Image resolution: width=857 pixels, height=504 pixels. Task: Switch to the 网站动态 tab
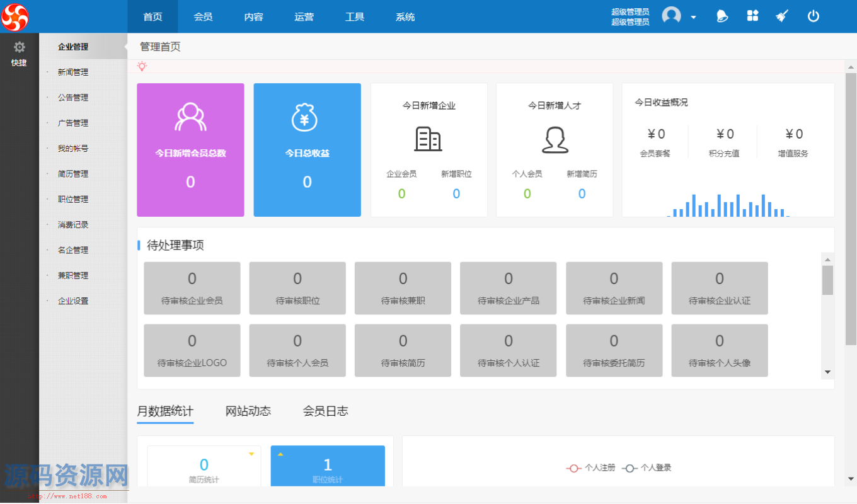[x=248, y=411]
